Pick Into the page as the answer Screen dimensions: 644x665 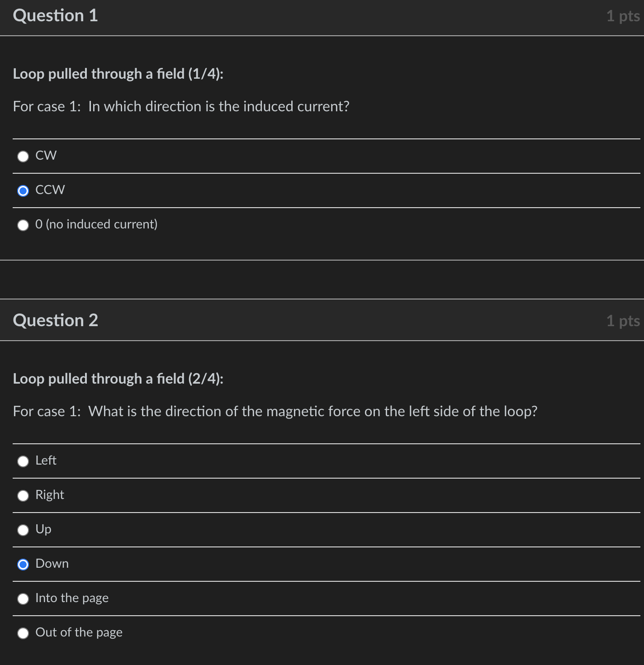(x=23, y=598)
